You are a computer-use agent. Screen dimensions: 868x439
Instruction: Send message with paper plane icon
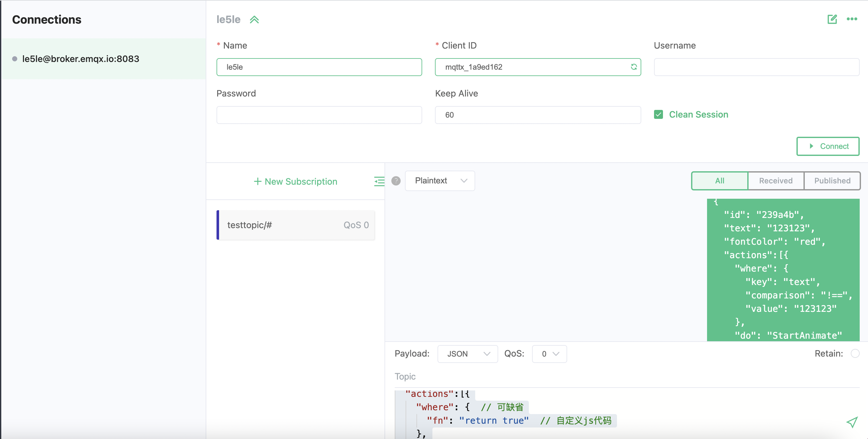851,422
